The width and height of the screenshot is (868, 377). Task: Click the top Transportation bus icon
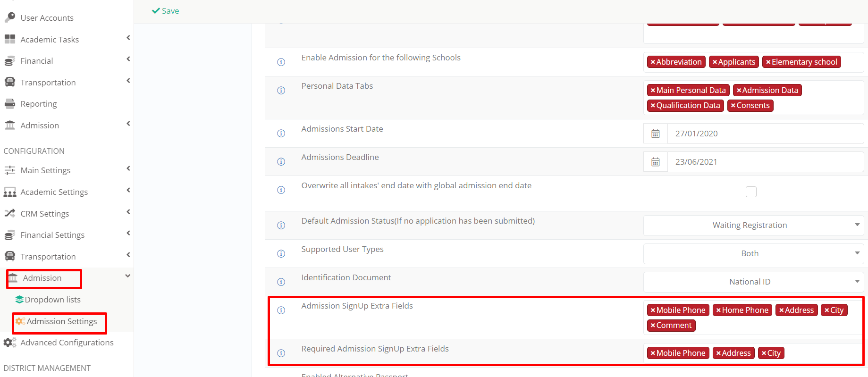pos(10,82)
